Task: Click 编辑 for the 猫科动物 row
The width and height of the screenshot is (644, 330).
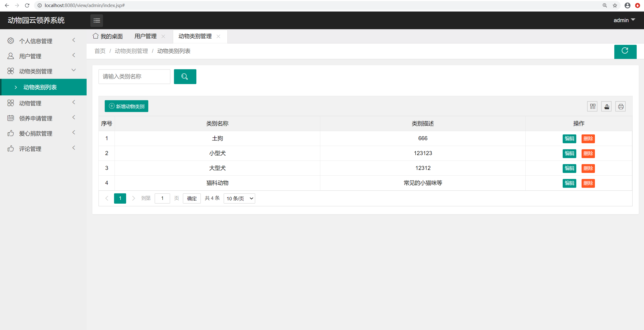Action: pyautogui.click(x=569, y=183)
